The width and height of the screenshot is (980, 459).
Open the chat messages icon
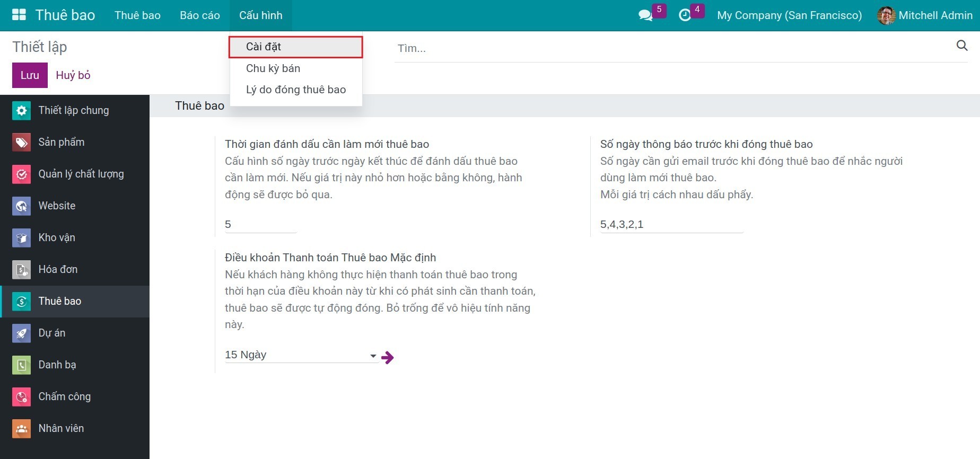645,15
